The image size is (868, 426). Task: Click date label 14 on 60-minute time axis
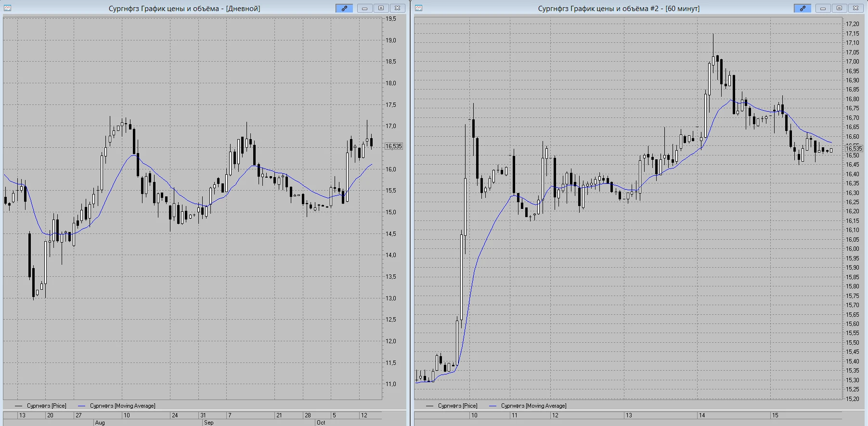[x=702, y=415]
